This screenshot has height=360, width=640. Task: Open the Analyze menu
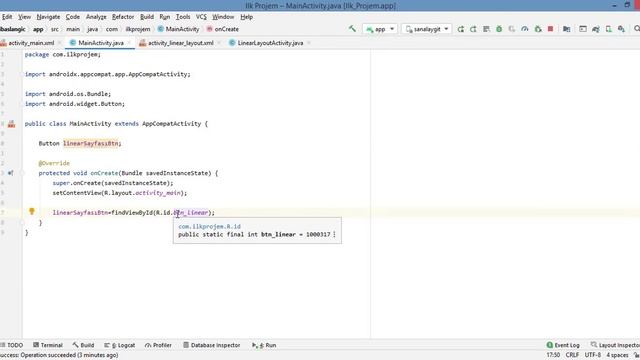(x=96, y=17)
